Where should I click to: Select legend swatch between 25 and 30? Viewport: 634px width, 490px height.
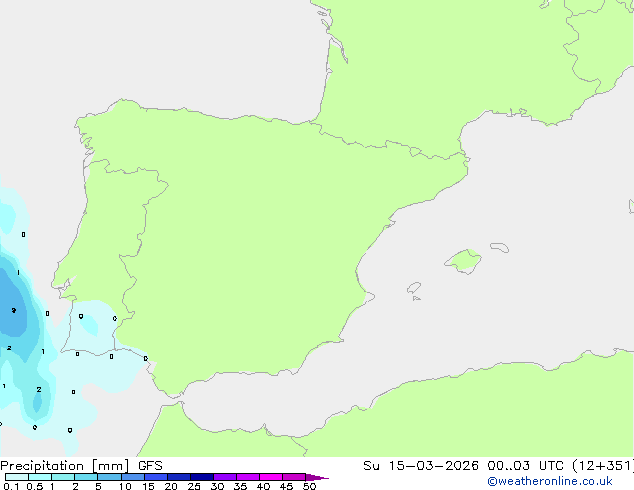click(x=202, y=477)
